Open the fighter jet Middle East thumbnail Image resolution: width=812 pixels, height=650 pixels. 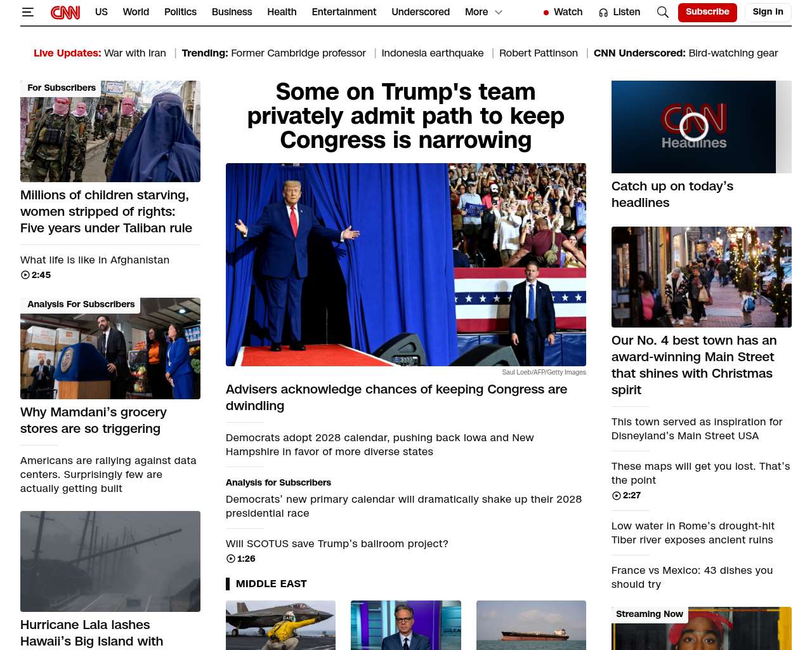coord(280,625)
